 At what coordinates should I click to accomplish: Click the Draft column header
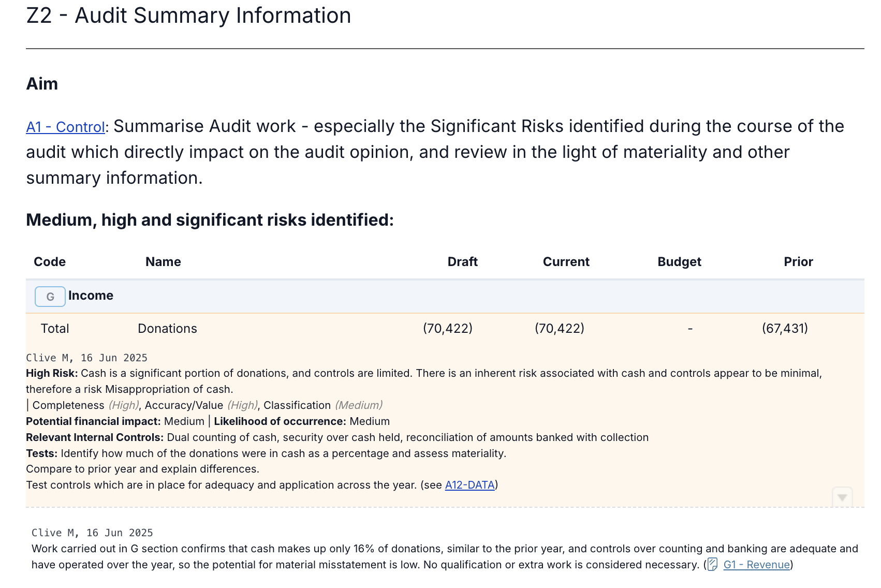pyautogui.click(x=462, y=262)
